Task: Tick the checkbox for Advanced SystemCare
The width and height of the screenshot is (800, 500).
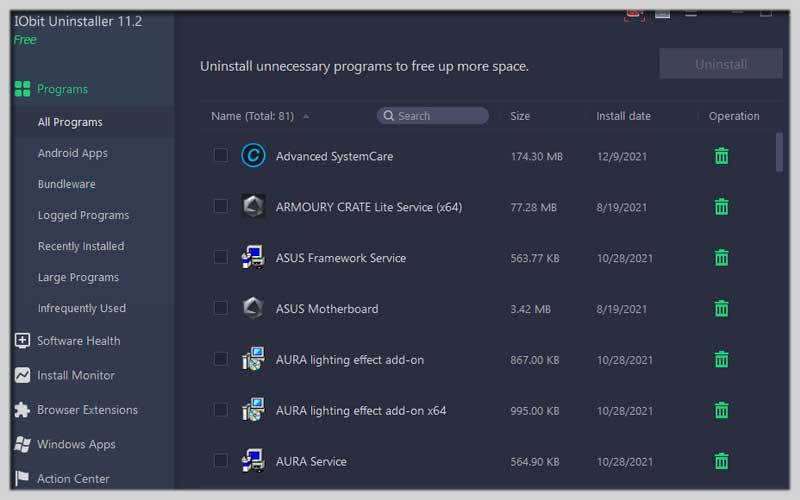Action: pyautogui.click(x=220, y=155)
